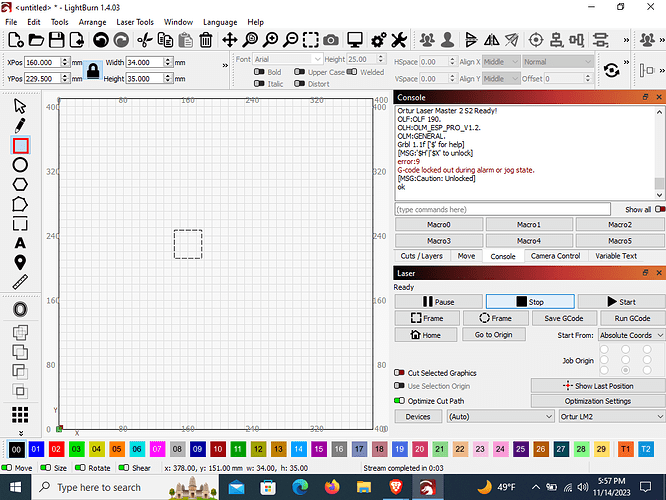Open the monitor Preview window
Viewport: 666px width, 500px height.
[355, 40]
